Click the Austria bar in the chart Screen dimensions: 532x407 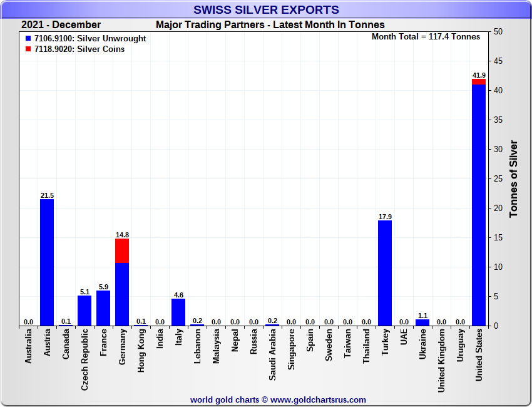coord(47,262)
